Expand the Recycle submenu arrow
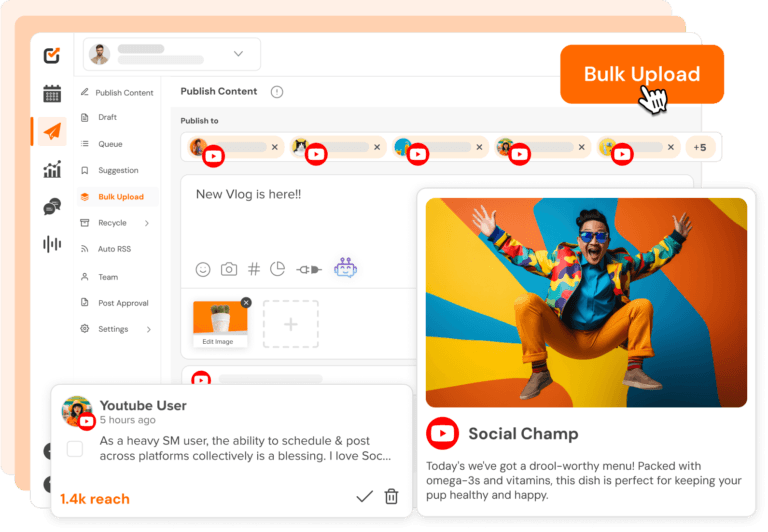 point(147,223)
